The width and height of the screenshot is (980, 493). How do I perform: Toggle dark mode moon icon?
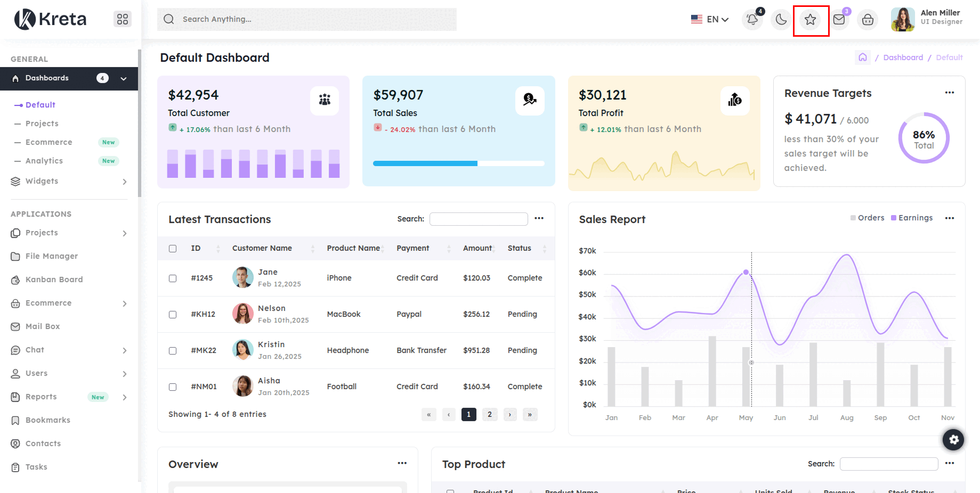(x=781, y=20)
